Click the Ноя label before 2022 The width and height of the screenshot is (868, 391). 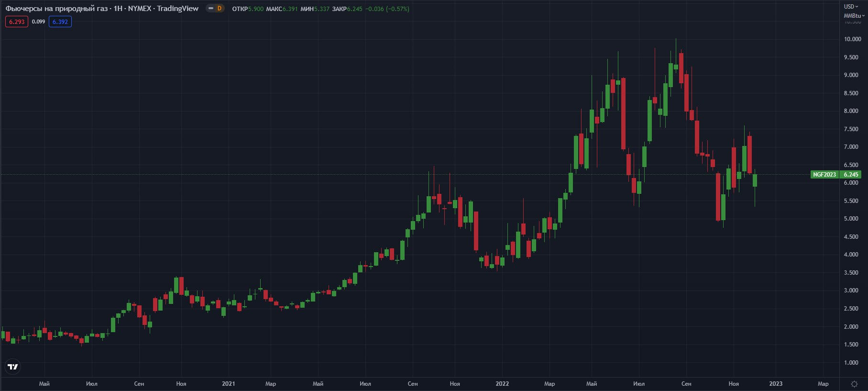(x=455, y=384)
